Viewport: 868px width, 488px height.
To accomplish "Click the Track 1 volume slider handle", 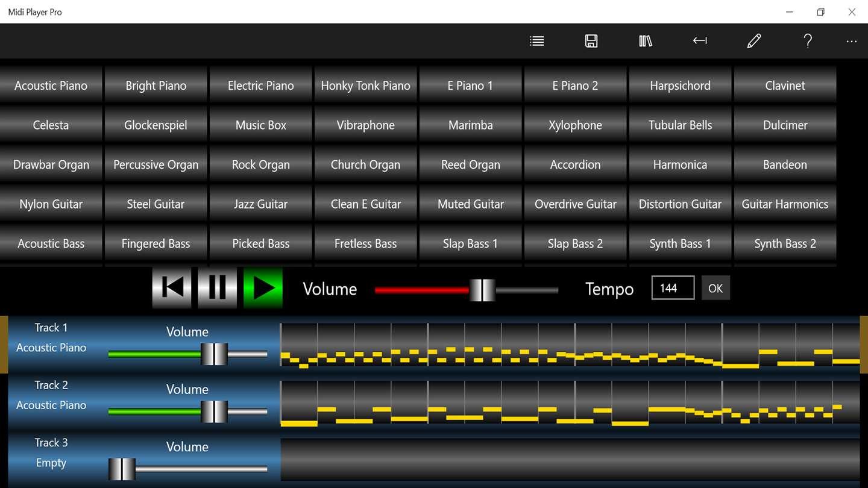I will tap(214, 354).
